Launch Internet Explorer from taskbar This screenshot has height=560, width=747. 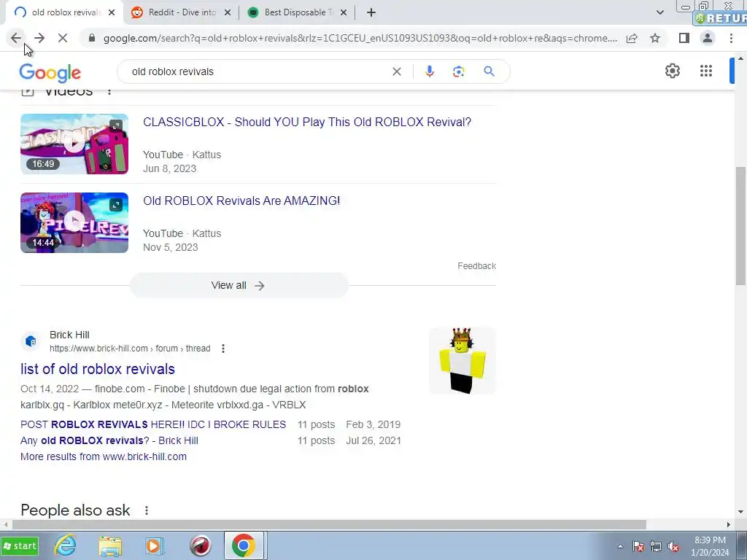65,545
